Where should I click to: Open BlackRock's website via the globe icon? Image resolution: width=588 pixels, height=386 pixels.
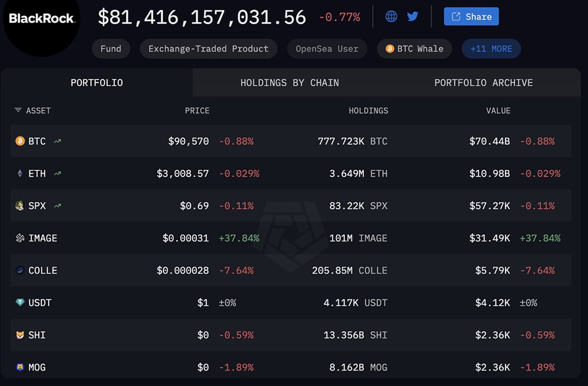click(392, 16)
